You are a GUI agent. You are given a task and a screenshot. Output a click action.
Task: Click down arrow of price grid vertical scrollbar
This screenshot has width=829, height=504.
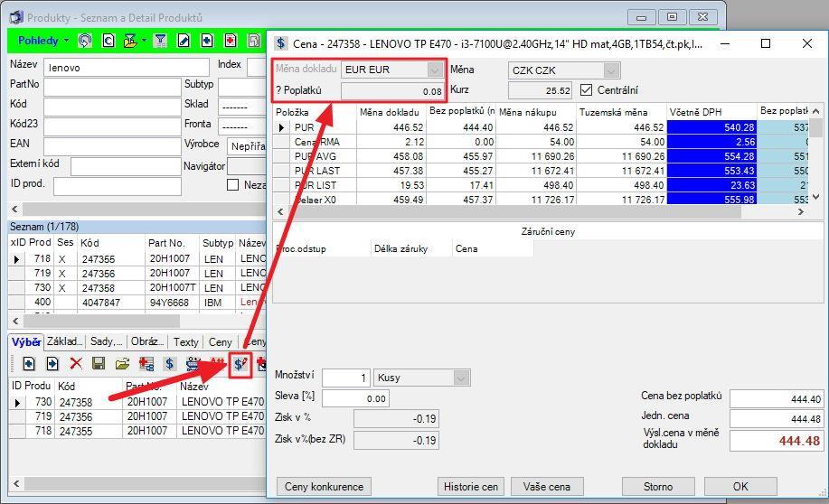(x=816, y=197)
